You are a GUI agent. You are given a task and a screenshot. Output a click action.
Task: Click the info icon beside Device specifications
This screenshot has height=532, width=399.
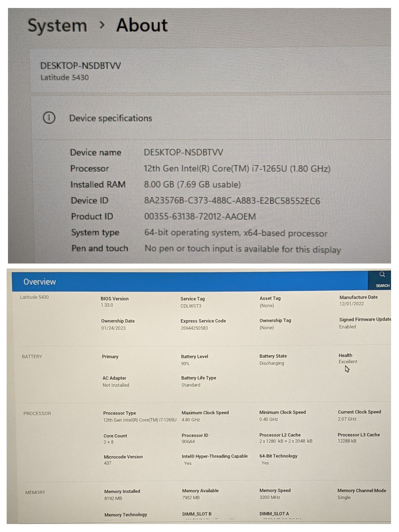pos(49,118)
